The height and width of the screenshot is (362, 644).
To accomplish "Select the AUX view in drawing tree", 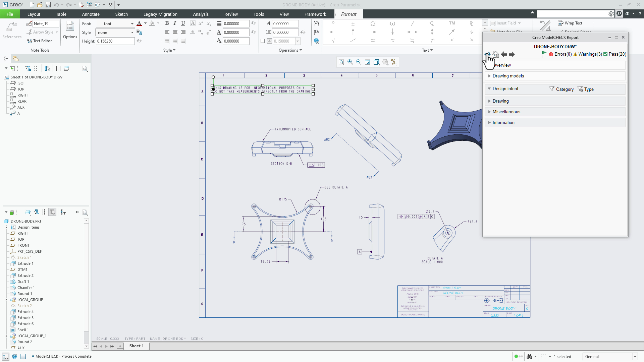I will point(21,107).
